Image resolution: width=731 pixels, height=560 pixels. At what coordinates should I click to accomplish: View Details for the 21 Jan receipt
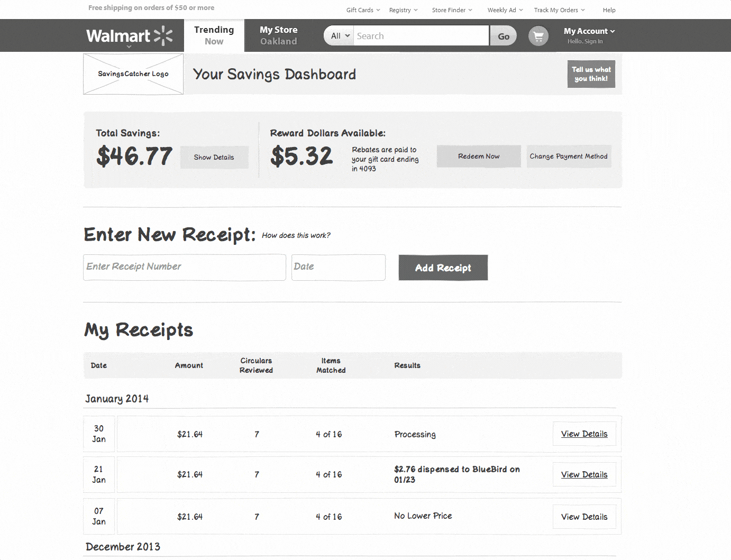584,474
